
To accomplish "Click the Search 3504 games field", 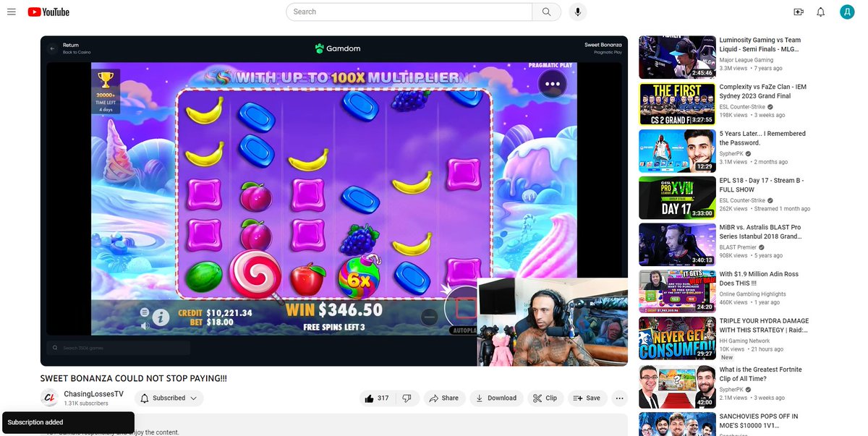I will [x=119, y=348].
